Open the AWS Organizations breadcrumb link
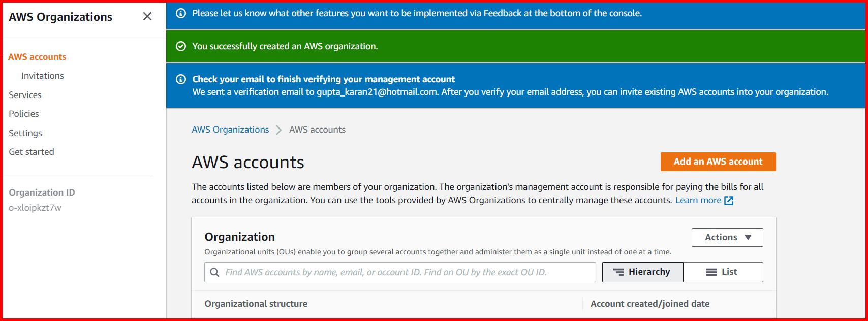 tap(230, 129)
